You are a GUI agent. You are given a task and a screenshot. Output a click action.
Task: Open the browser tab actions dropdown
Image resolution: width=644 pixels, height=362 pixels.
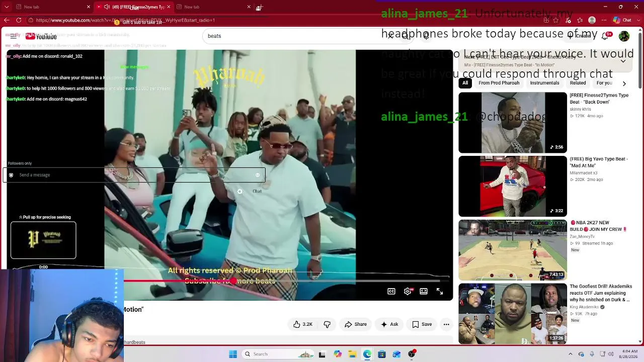point(7,7)
